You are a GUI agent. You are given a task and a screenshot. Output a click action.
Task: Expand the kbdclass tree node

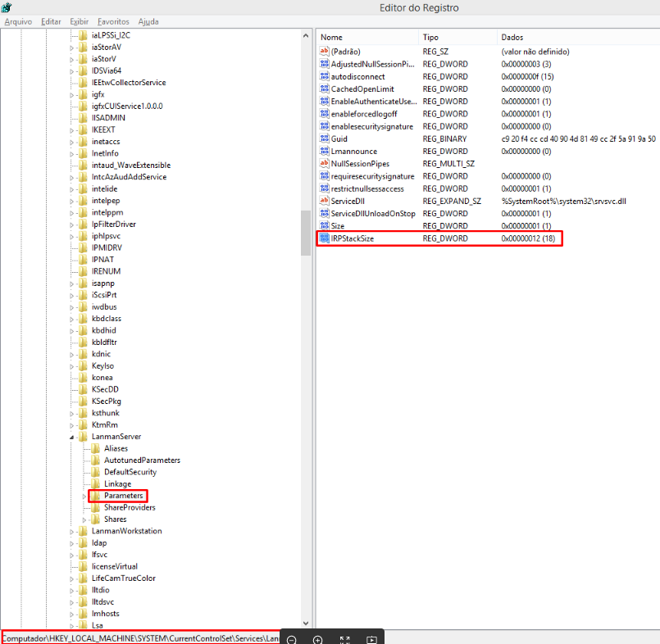[71, 320]
